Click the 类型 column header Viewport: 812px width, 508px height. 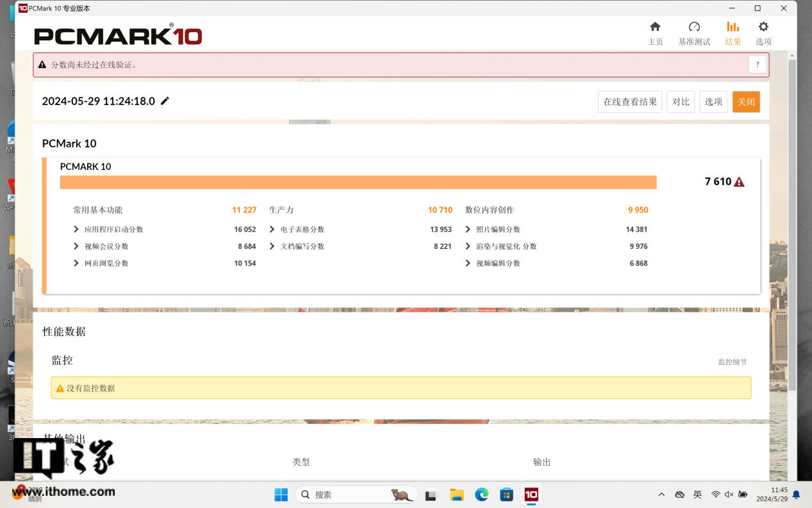click(301, 462)
